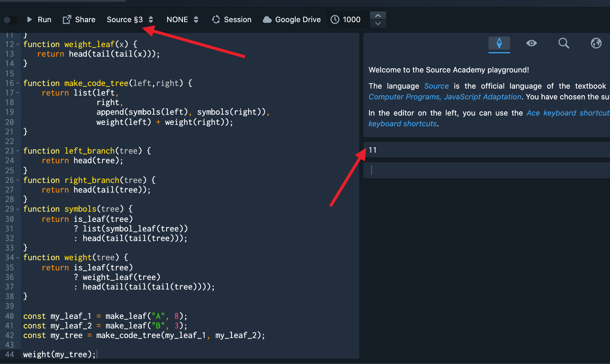The image size is (610, 364).
Task: Increase the step limit with up arrow
Action: 378,16
